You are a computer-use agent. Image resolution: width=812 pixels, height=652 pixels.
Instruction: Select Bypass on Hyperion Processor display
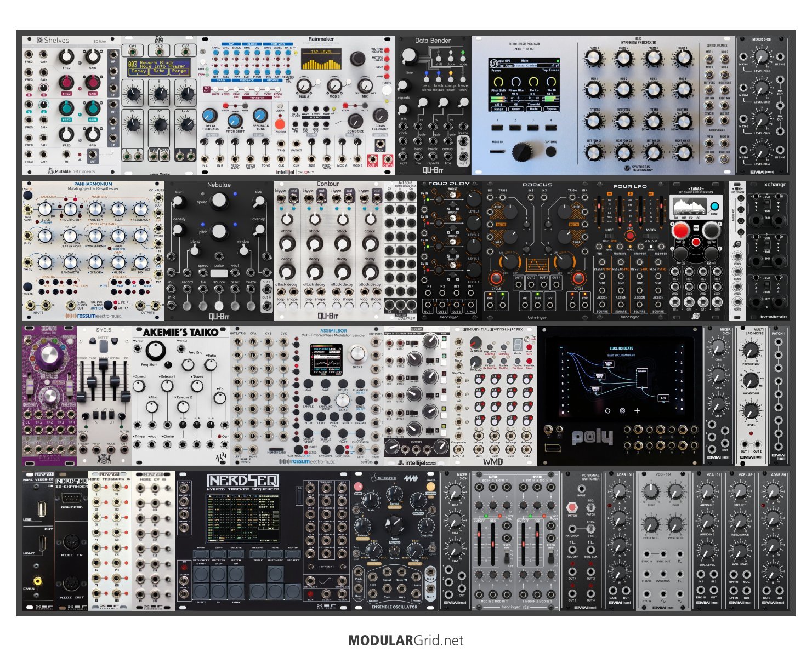[551, 109]
